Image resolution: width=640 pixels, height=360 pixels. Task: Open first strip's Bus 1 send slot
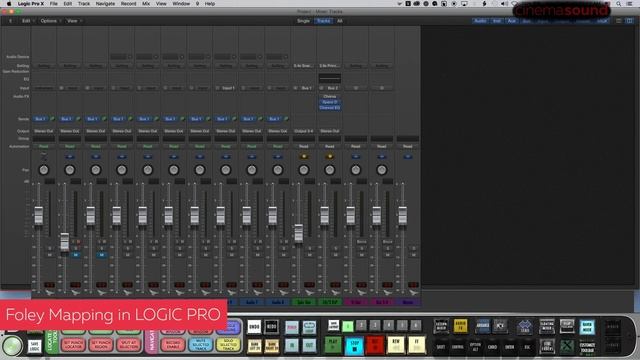pyautogui.click(x=40, y=119)
